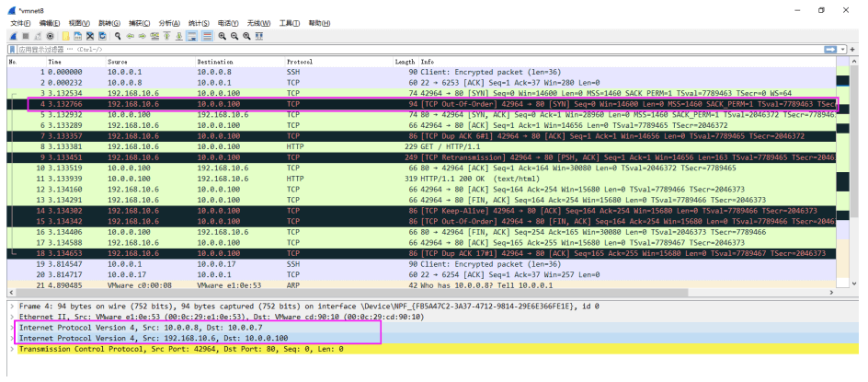Reload the capture file icon

[x=102, y=36]
